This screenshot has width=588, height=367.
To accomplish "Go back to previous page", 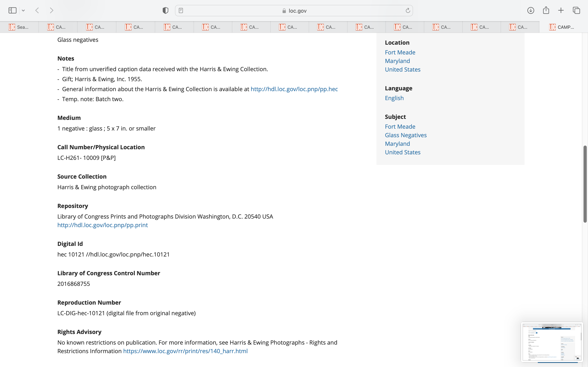I will [37, 10].
